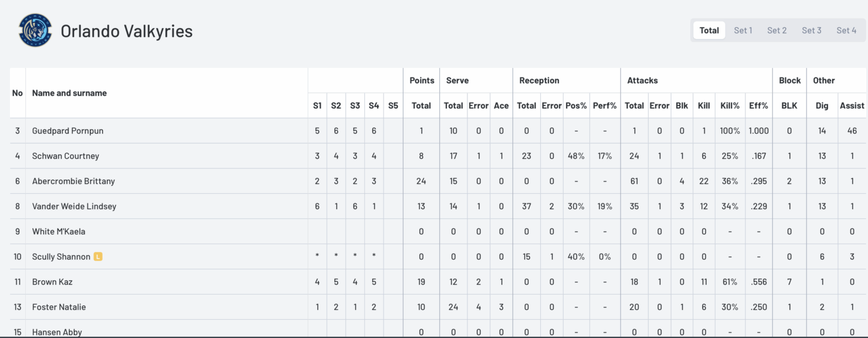Open Abercrombie Brittany's player row
This screenshot has height=338, width=868.
(73, 181)
